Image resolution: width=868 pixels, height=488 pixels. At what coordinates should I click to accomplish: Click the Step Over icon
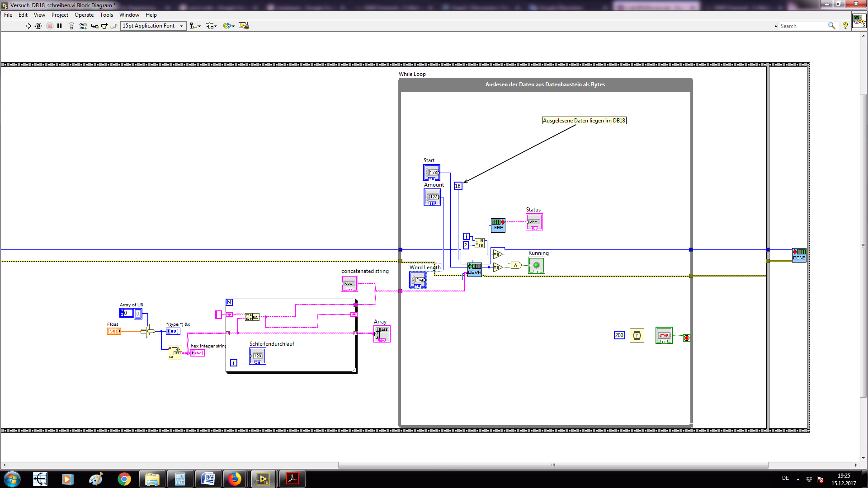click(x=104, y=26)
